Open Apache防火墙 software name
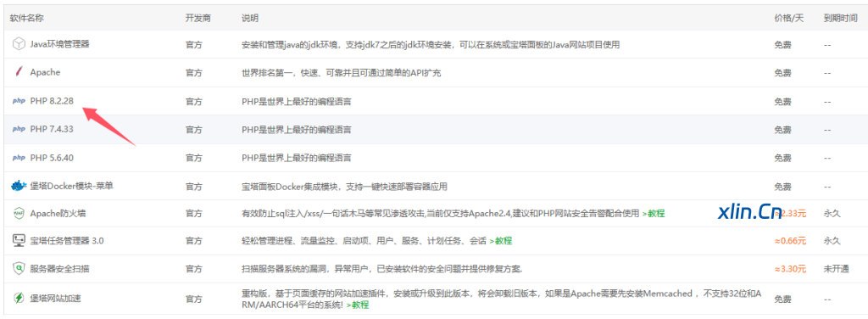Screen dimensions: 868x319 (58, 213)
